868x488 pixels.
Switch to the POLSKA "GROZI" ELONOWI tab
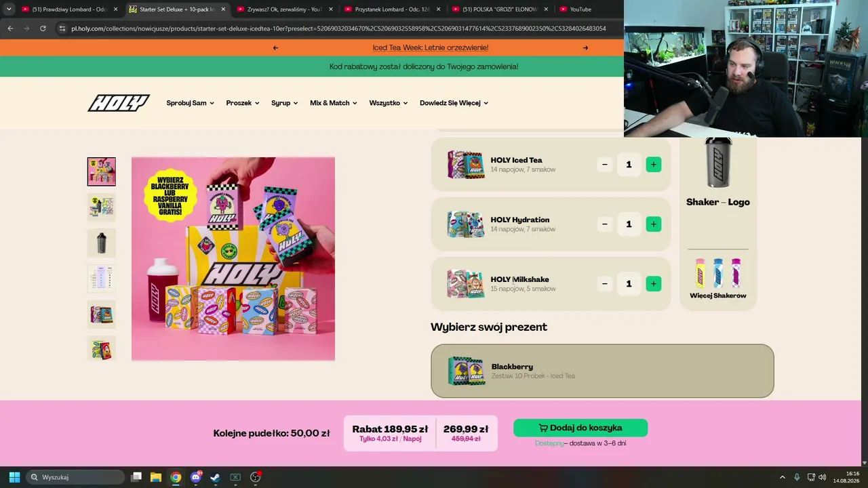click(x=499, y=9)
